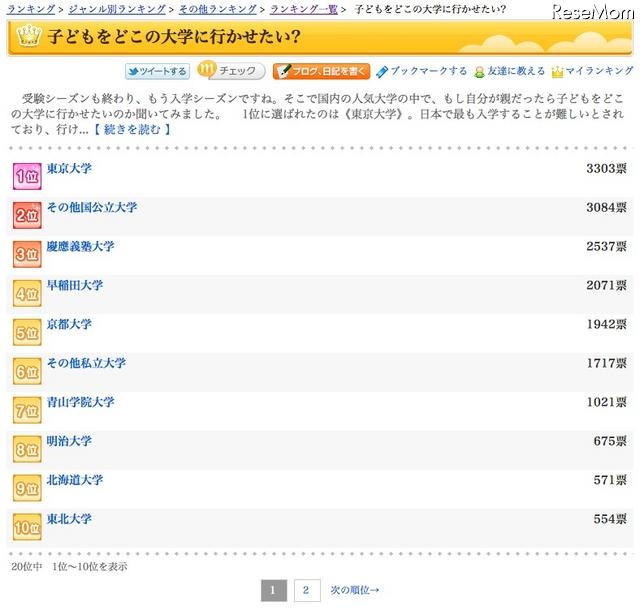Click the 2位 rank badge

27,215
